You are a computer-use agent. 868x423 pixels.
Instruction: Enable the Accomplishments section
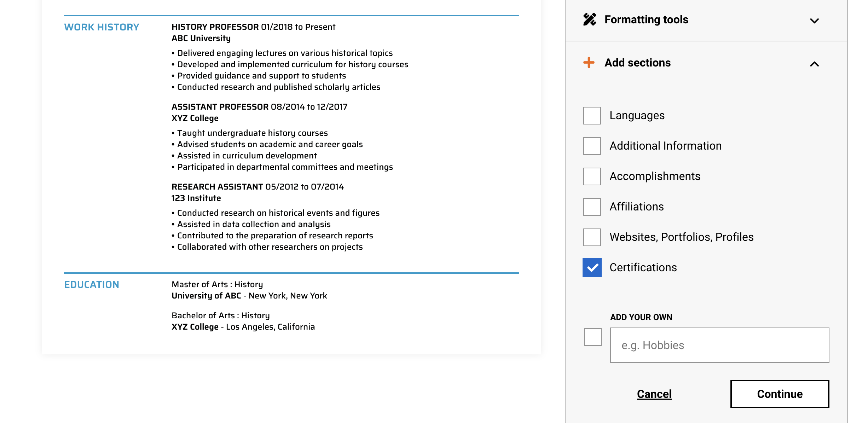pos(592,176)
